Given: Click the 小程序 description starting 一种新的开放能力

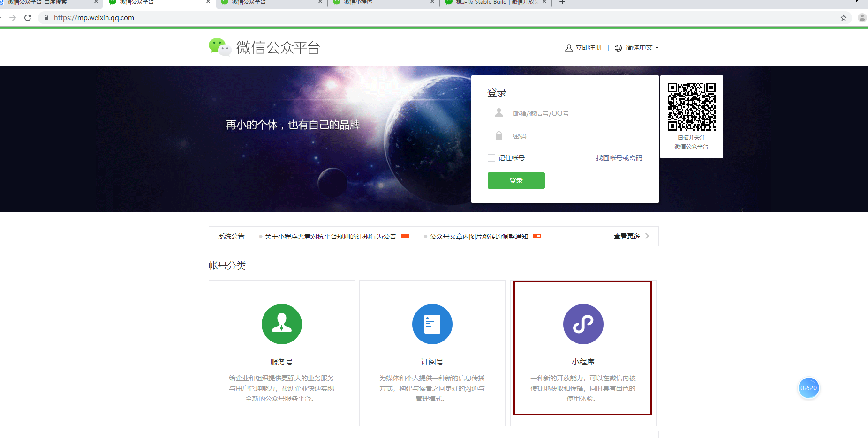Looking at the screenshot, I should point(583,388).
